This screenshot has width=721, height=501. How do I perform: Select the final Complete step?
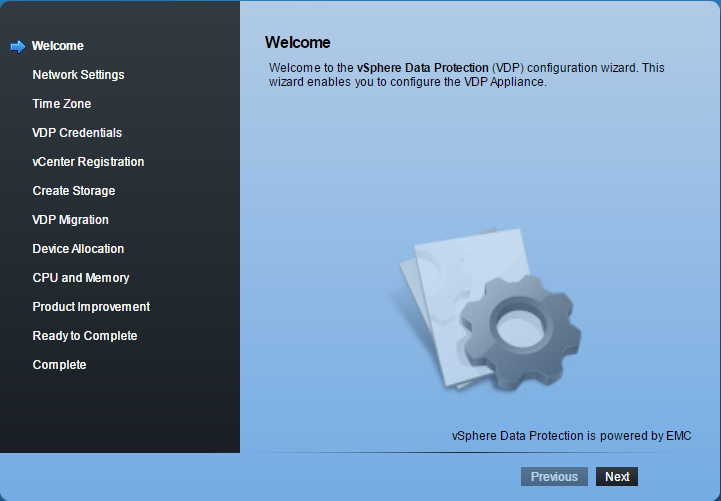click(x=59, y=365)
